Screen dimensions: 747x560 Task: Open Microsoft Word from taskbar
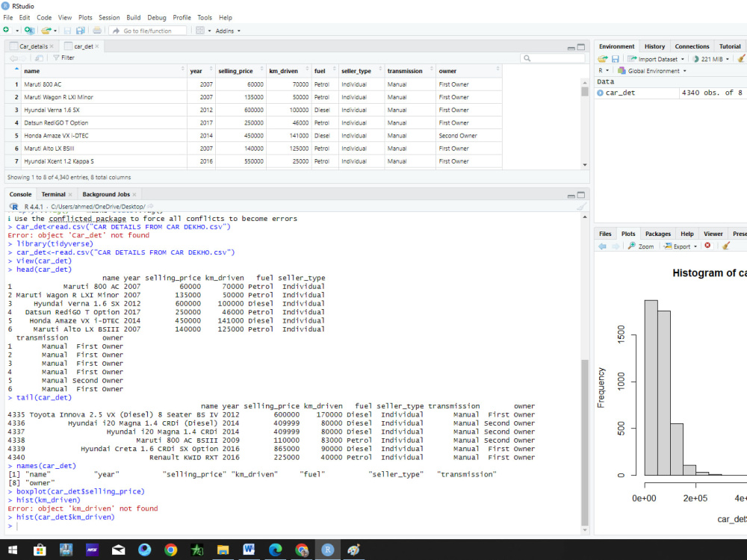click(x=249, y=550)
